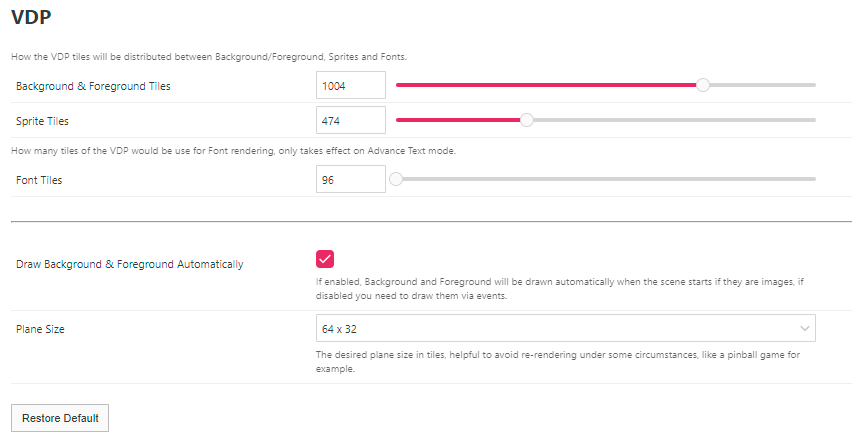Click the Sprite Tiles label
Screen dimensions: 852x441
tap(43, 121)
